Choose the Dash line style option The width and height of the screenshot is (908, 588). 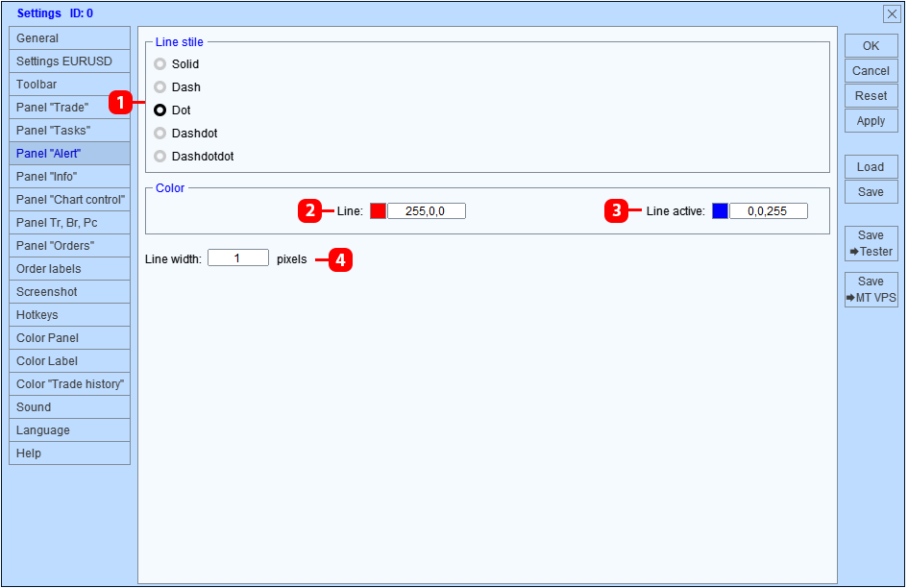click(x=160, y=87)
